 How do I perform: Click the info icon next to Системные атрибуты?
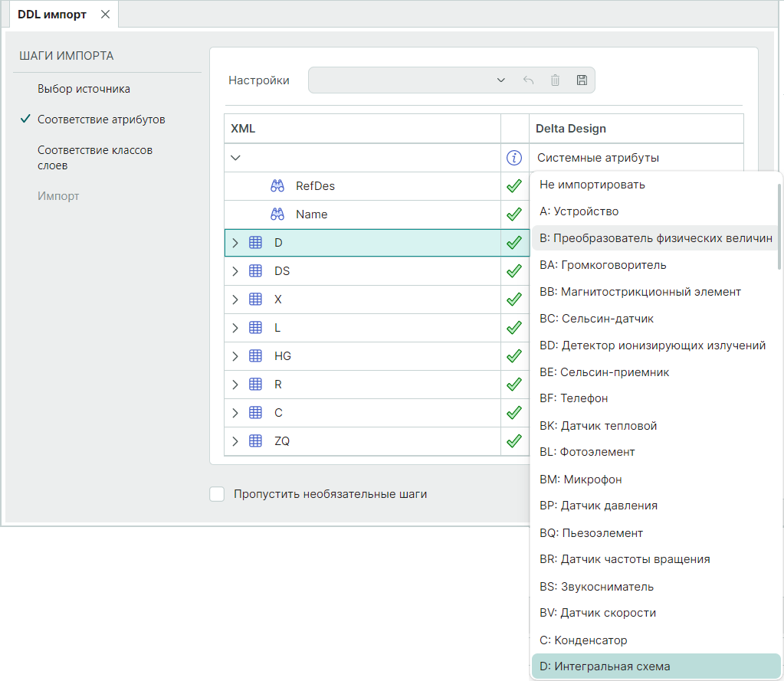tap(515, 158)
